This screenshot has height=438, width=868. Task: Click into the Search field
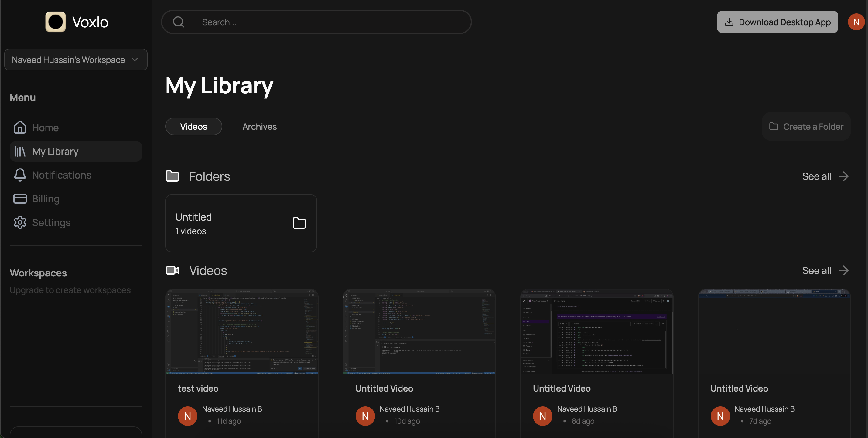click(x=316, y=22)
